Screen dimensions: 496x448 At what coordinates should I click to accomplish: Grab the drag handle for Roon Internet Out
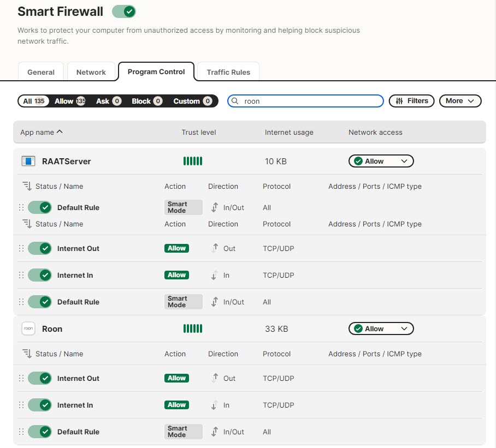tap(21, 378)
